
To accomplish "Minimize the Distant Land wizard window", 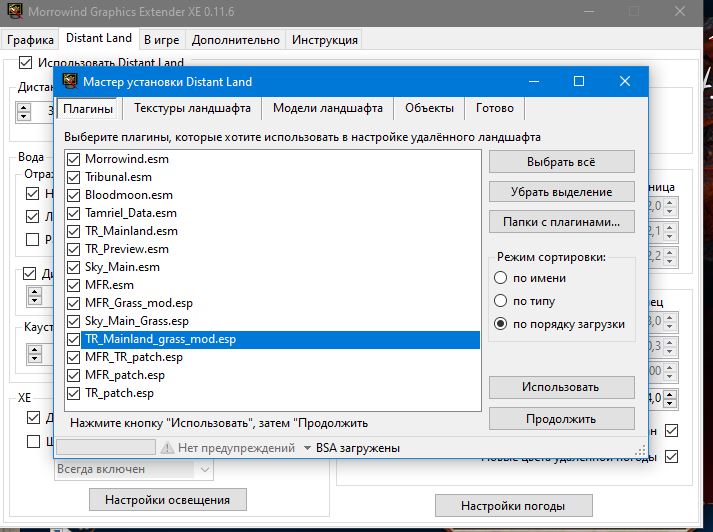I will point(534,81).
